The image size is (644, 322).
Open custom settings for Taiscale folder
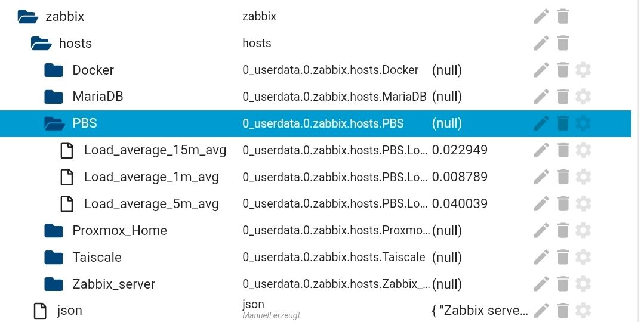[583, 257]
